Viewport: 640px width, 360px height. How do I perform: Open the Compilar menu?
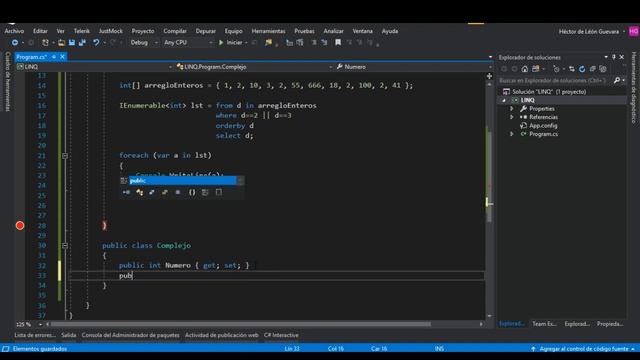pyautogui.click(x=175, y=31)
